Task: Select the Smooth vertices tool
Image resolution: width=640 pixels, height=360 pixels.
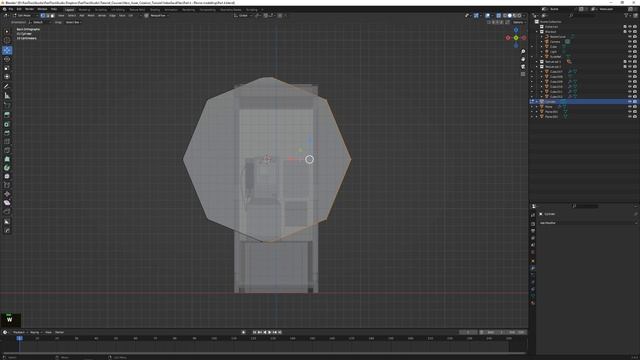Action: [x=7, y=176]
